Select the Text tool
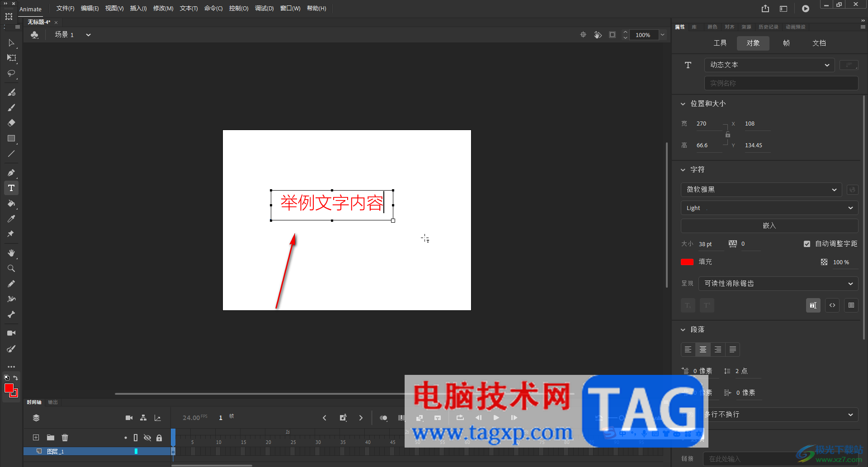 click(x=11, y=188)
